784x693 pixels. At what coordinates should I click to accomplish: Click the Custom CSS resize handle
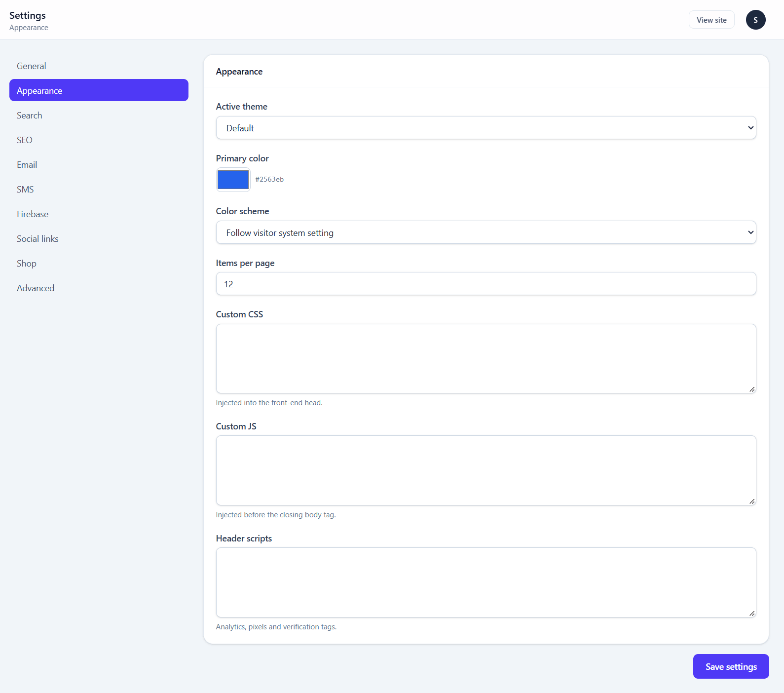752,389
